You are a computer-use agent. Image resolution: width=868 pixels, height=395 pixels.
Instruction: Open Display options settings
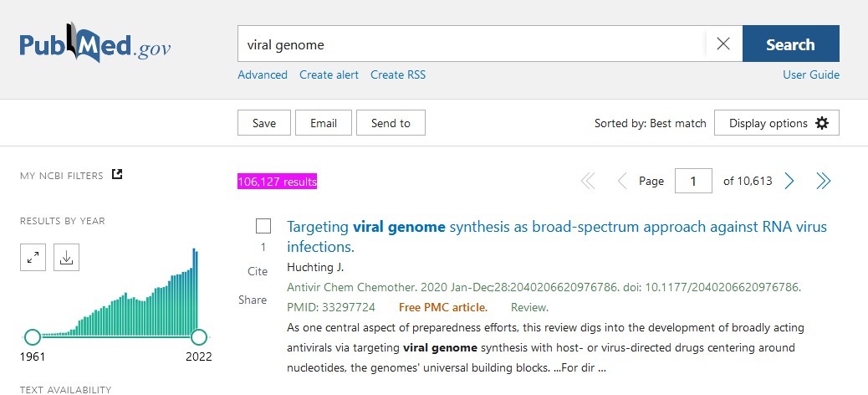click(777, 123)
